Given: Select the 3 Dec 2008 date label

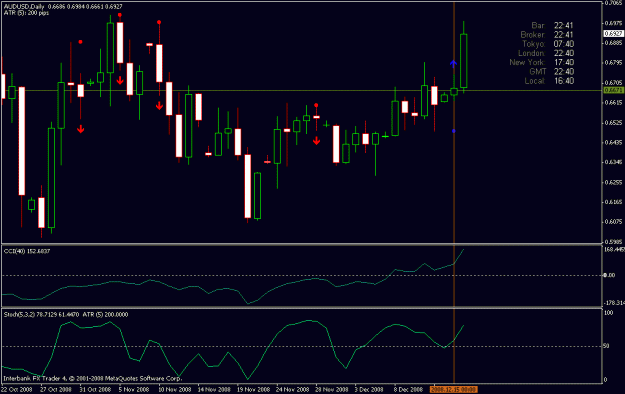Looking at the screenshot, I should coord(369,389).
